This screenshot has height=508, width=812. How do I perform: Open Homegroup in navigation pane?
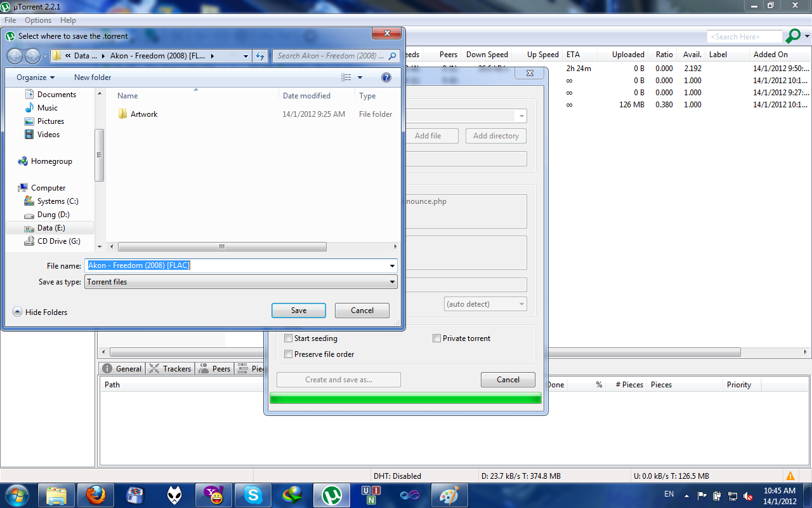[51, 161]
